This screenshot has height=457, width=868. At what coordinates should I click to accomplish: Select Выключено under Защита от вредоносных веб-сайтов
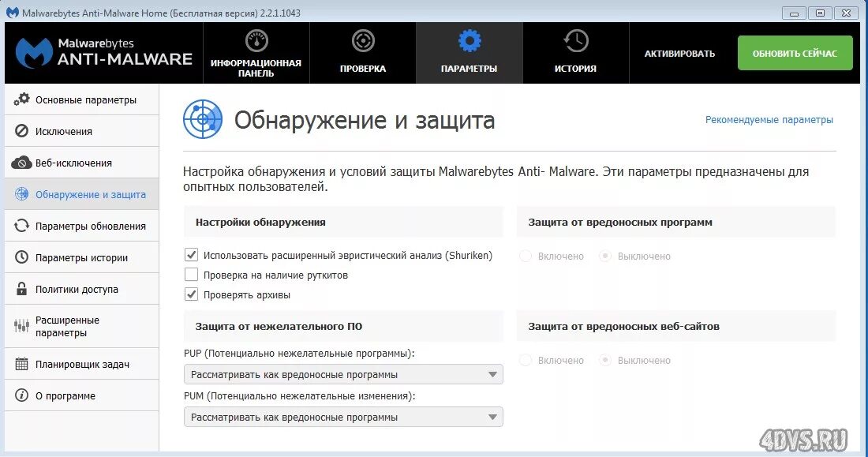pos(605,360)
